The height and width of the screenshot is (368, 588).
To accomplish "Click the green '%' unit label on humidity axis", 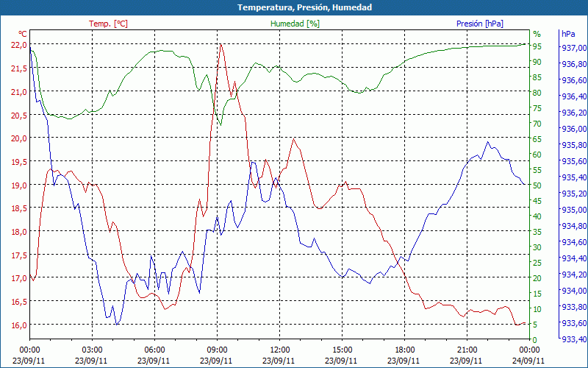I will click(x=537, y=34).
